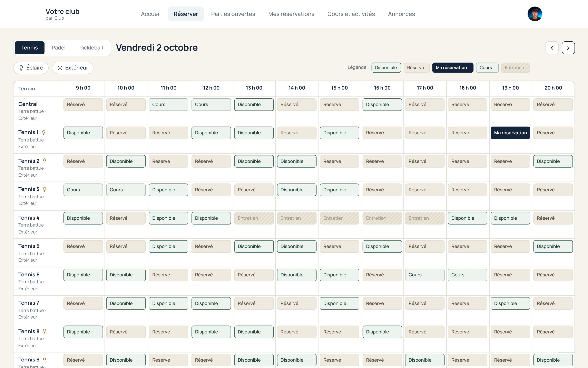Viewport: 588px width, 368px height.
Task: Open the user profile avatar
Action: click(535, 14)
